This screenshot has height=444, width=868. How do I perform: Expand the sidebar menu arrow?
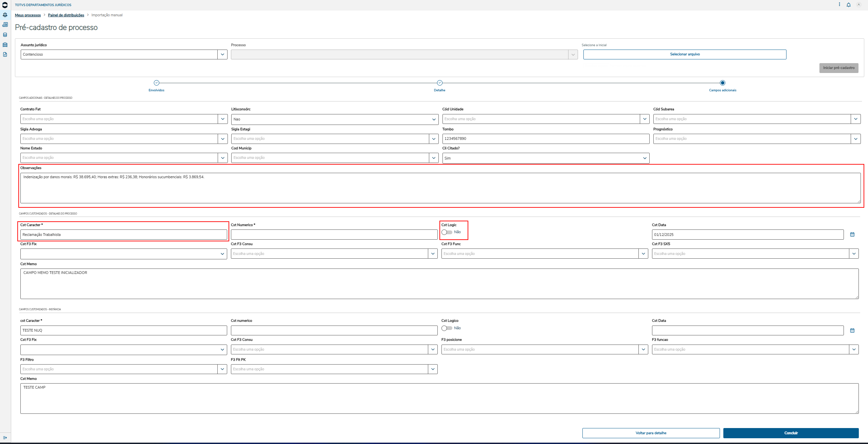5,438
